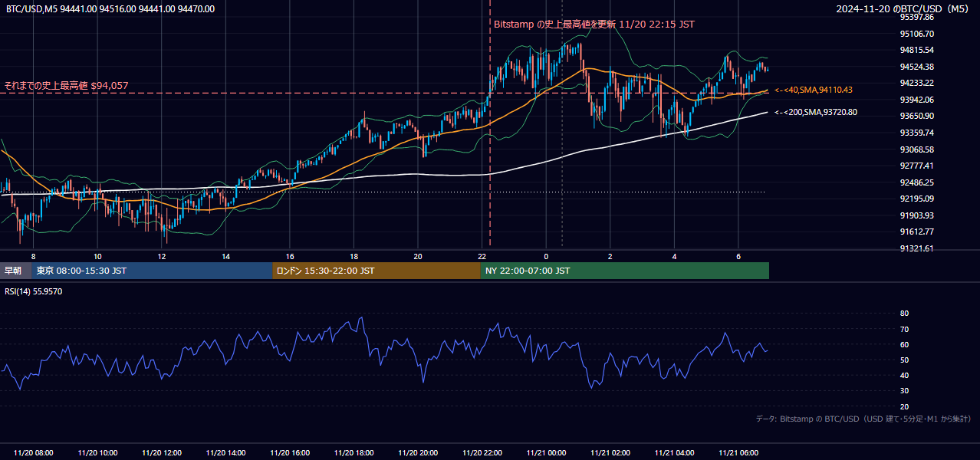980x460 pixels.
Task: Click the 11/20 18:00 time label
Action: click(x=354, y=453)
